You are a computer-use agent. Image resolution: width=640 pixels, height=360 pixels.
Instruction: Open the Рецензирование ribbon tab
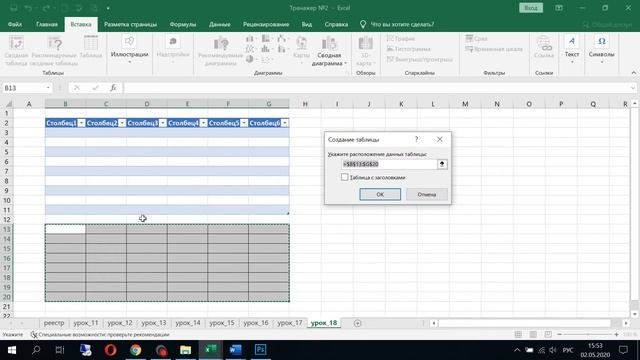tap(266, 24)
